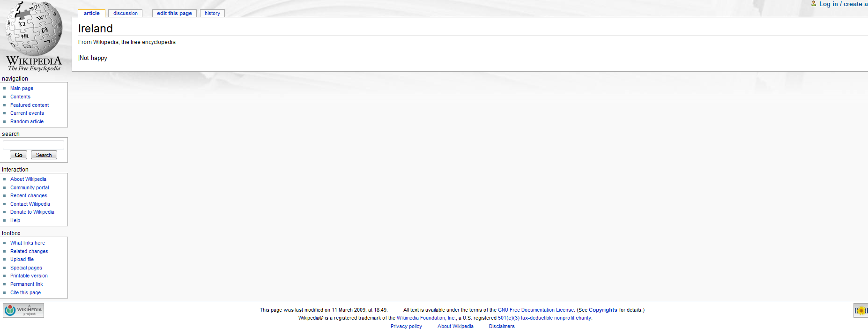Screen dimensions: 868x336
Task: Click 501(c)(3) tax-deductible nonprofit charity link
Action: (x=544, y=318)
